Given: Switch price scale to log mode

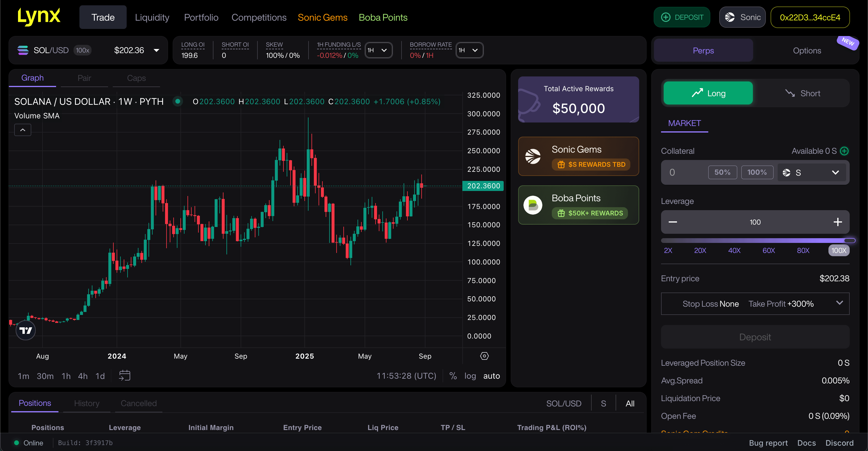Looking at the screenshot, I should click(470, 375).
